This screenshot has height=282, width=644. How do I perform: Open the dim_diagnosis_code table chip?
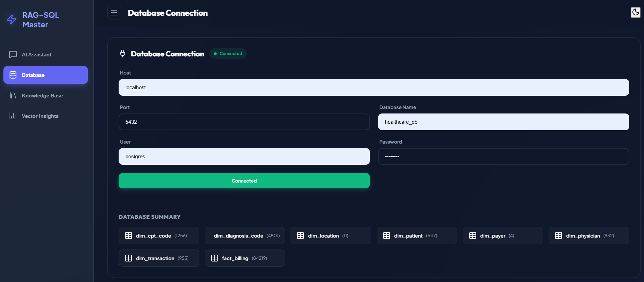click(245, 236)
